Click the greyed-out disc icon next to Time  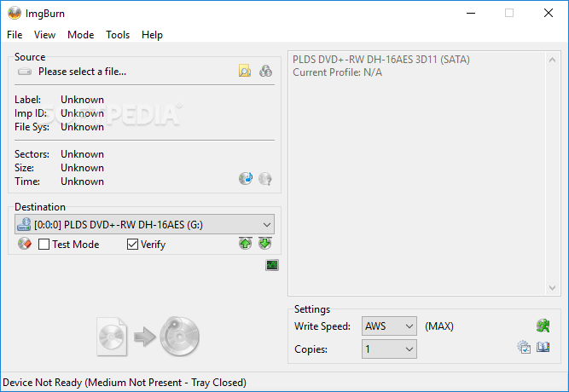click(x=265, y=178)
